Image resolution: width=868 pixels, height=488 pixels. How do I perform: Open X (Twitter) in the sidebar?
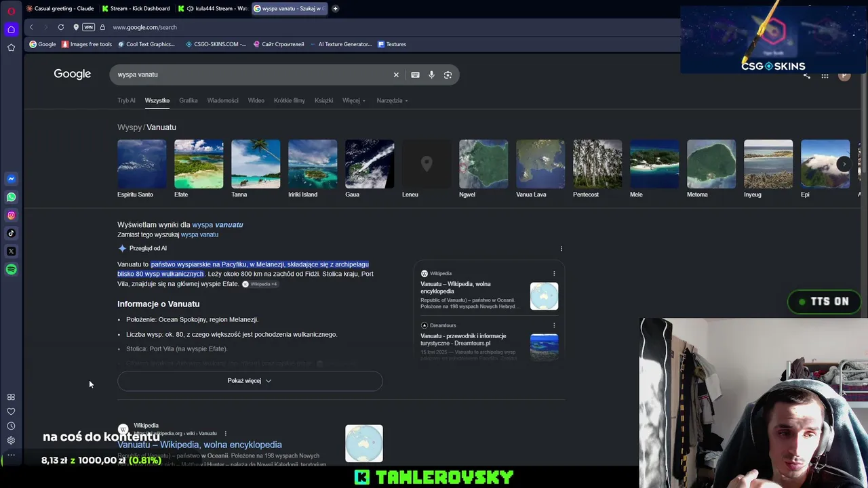click(11, 251)
